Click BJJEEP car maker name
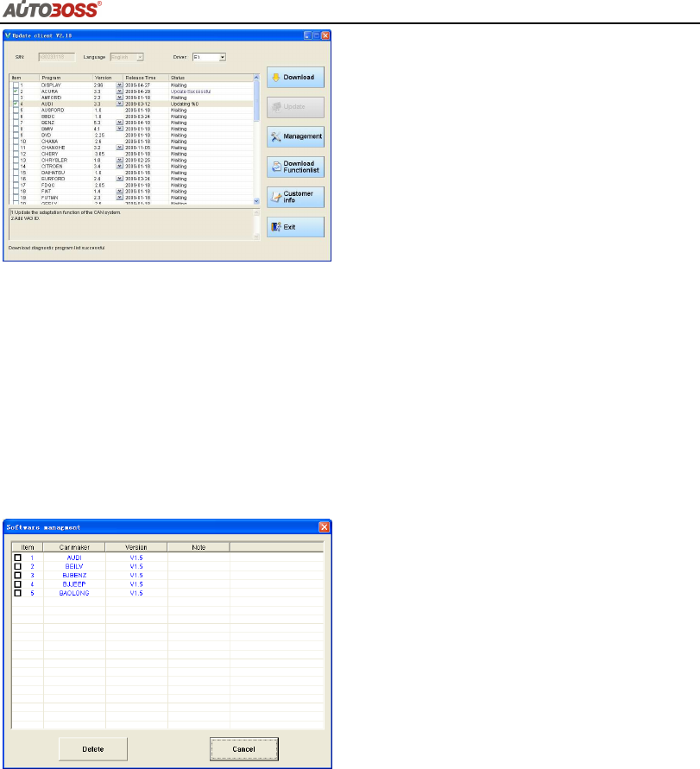700x769 pixels. click(74, 584)
